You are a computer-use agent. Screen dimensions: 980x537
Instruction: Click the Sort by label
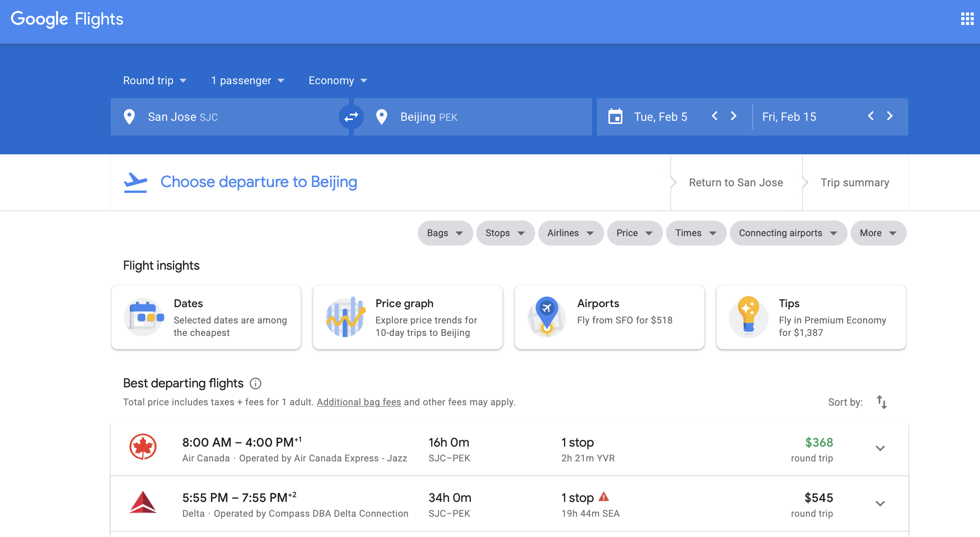[845, 402]
